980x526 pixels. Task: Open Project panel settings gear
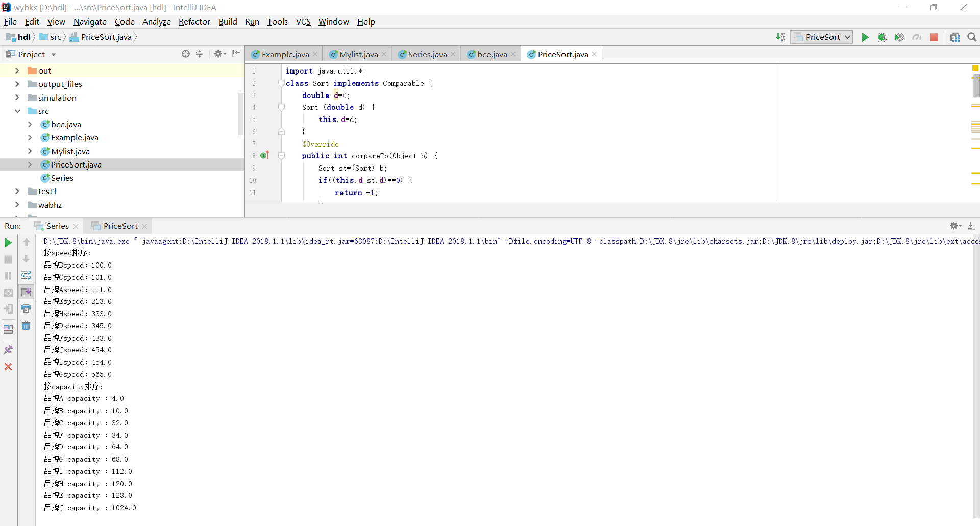click(x=220, y=54)
